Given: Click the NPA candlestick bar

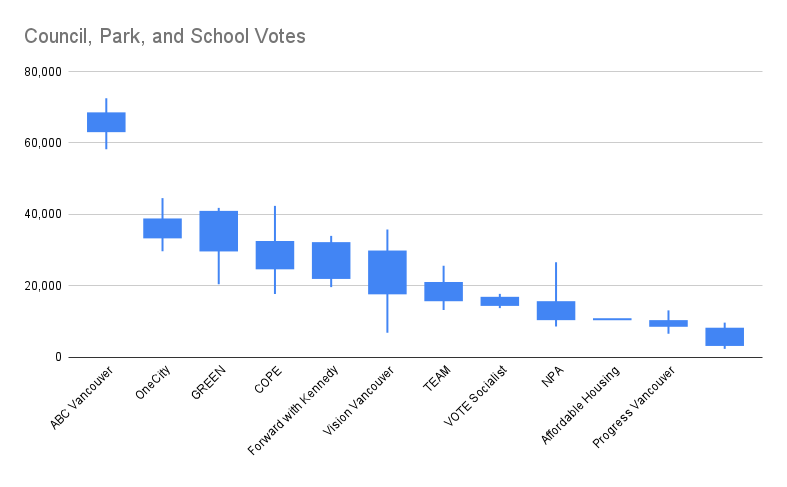Looking at the screenshot, I should [x=556, y=310].
